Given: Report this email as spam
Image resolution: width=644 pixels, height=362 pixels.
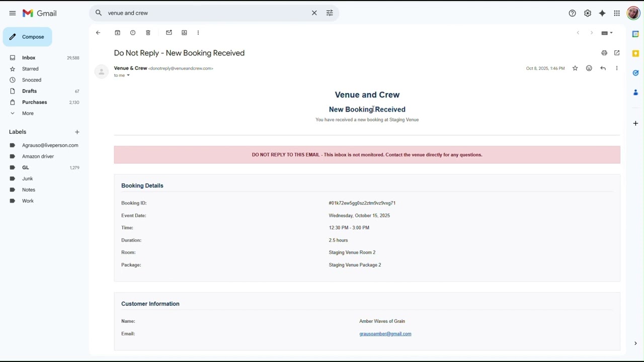Looking at the screenshot, I should [x=133, y=33].
